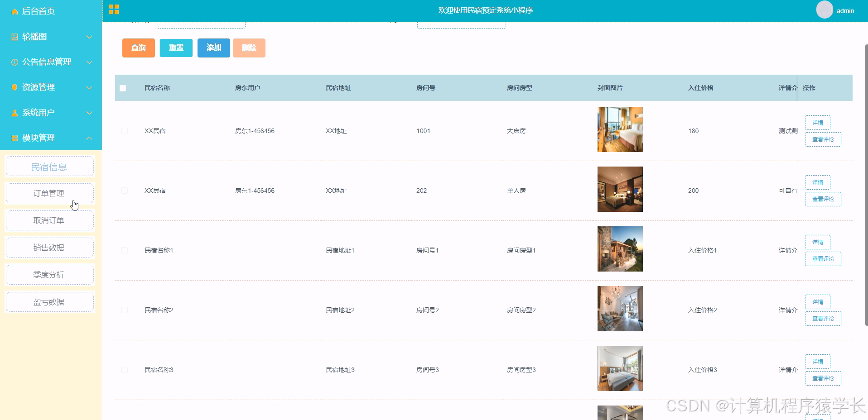This screenshot has height=420, width=868.
Task: Click the 房间房型 column header
Action: pyautogui.click(x=520, y=88)
